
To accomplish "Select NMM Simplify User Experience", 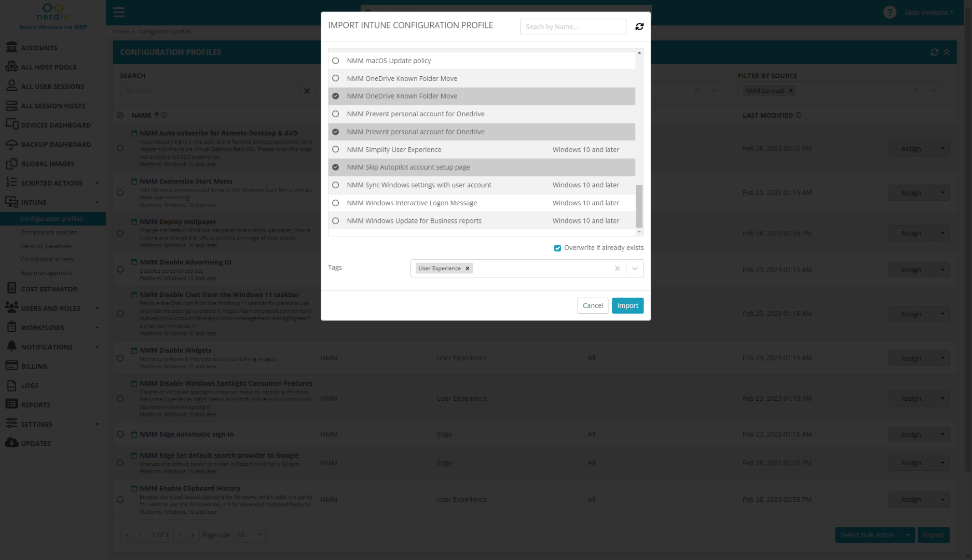I will (x=336, y=149).
